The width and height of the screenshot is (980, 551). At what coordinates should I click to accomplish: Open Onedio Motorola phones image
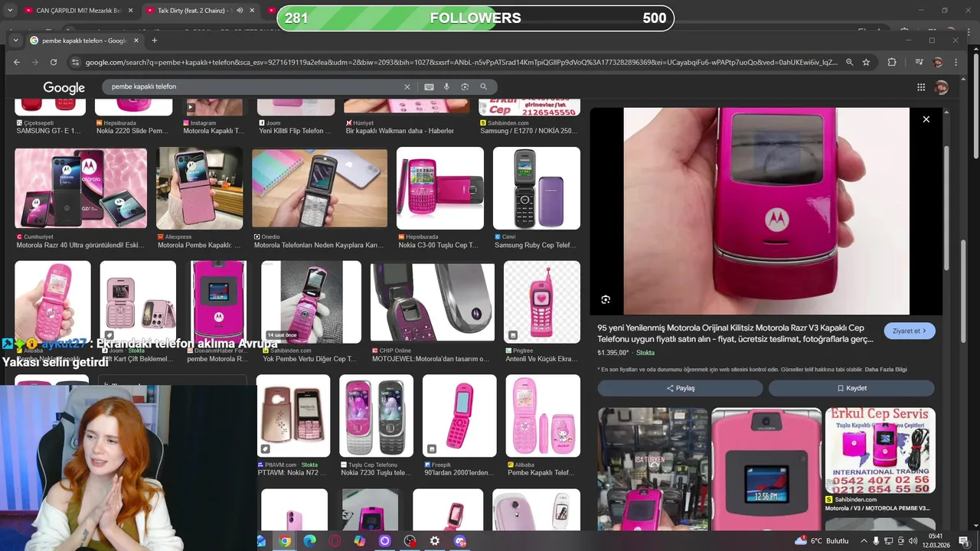click(x=319, y=188)
